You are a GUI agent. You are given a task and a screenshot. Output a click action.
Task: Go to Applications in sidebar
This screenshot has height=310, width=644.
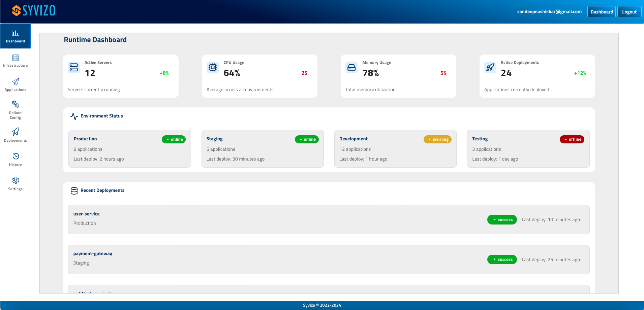click(16, 85)
